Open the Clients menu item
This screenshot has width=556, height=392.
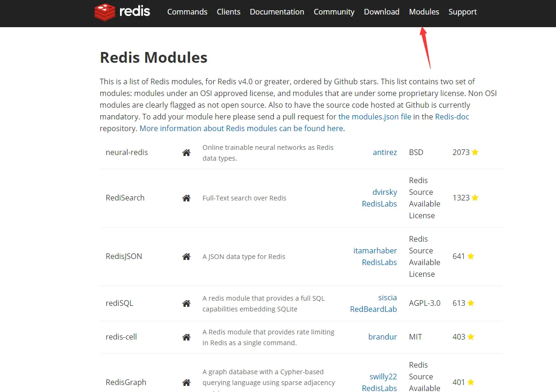coord(228,12)
